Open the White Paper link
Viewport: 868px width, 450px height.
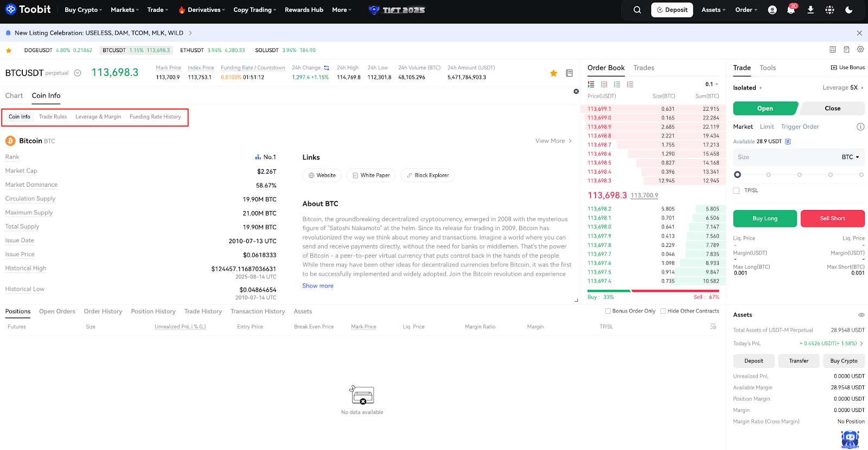click(x=371, y=175)
